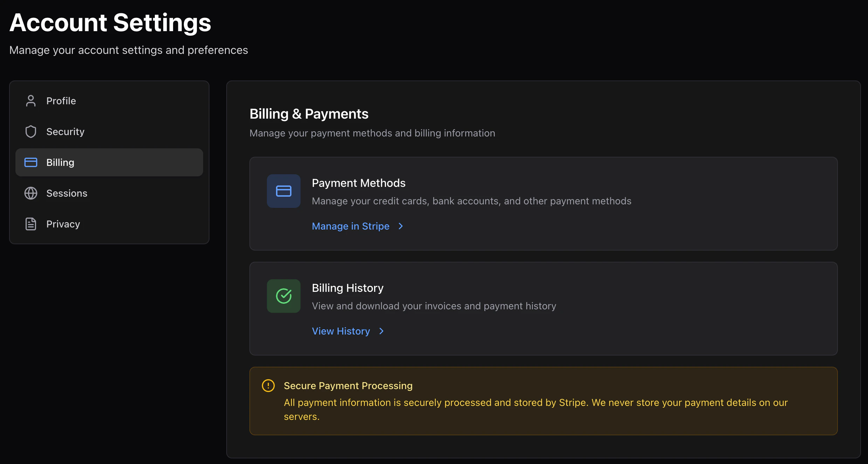
Task: Go to the Sessions section
Action: click(x=109, y=193)
